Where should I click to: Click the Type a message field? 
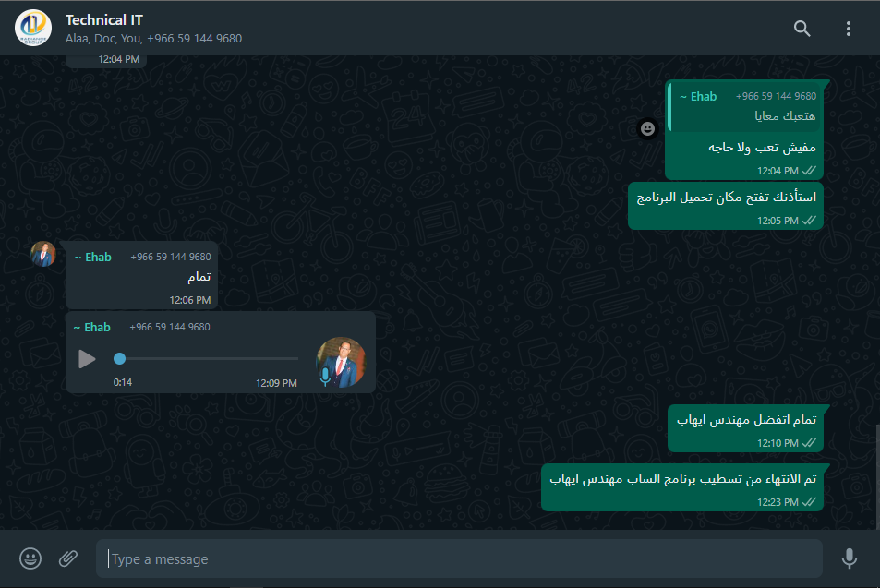[x=459, y=558]
